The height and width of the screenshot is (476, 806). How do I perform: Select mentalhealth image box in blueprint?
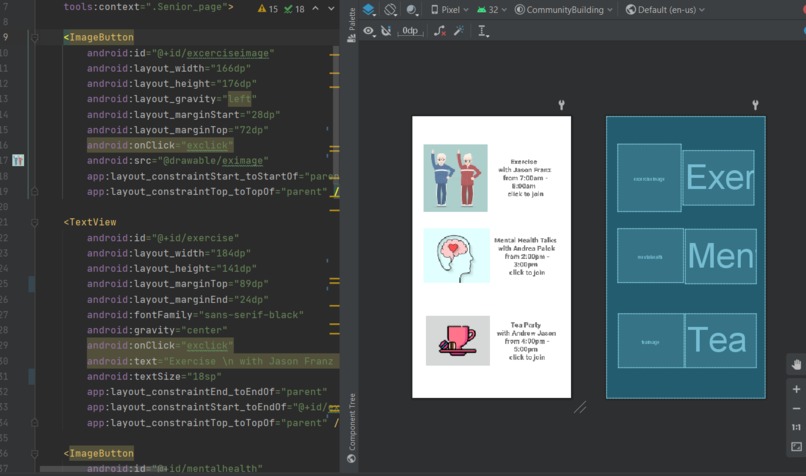coord(650,256)
